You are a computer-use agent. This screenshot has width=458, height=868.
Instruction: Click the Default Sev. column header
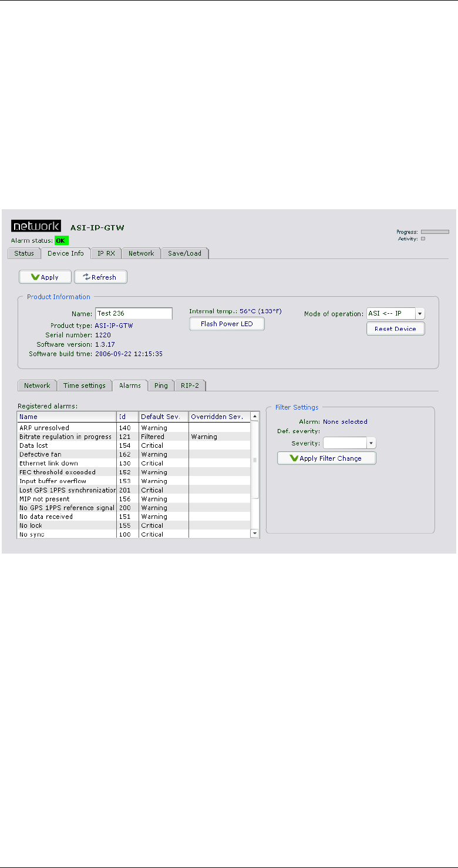click(164, 417)
